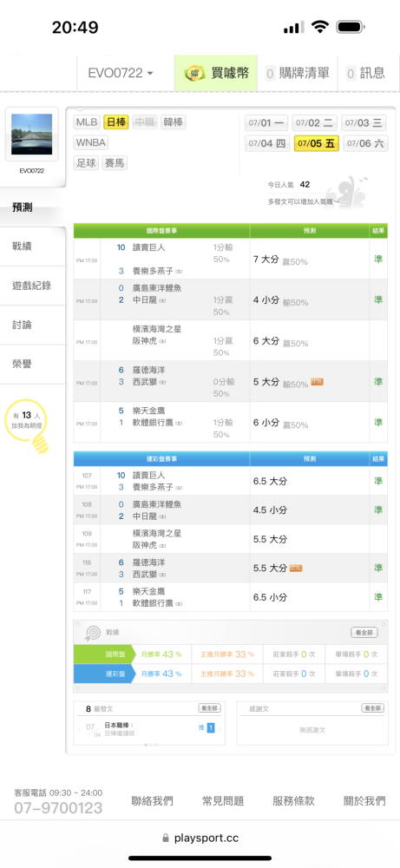Click the EVO0722 profile photo thumbnail

point(31,135)
